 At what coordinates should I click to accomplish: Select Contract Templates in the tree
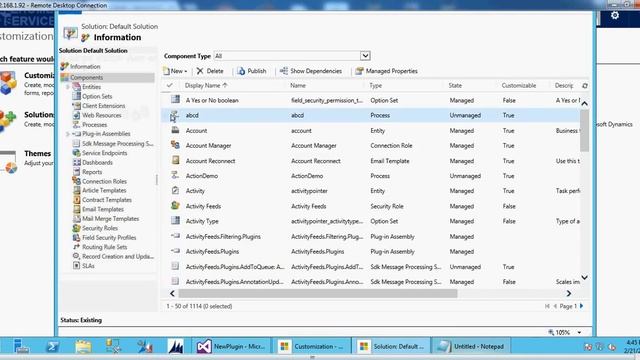tap(107, 200)
